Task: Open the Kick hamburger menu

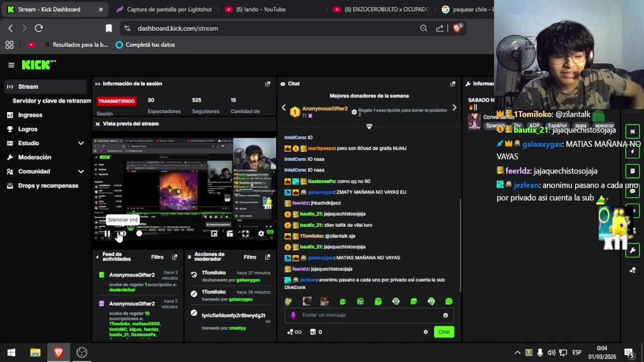Action: [x=11, y=65]
